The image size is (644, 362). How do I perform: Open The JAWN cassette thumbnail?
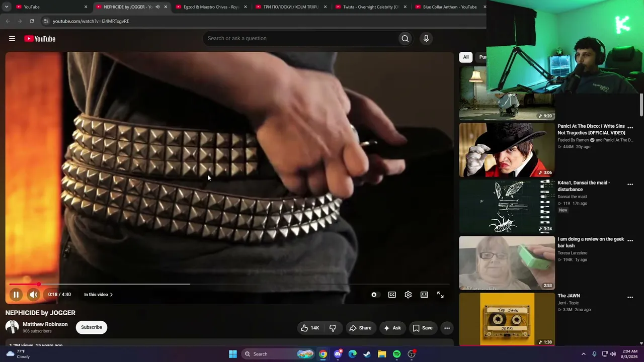[507, 320]
